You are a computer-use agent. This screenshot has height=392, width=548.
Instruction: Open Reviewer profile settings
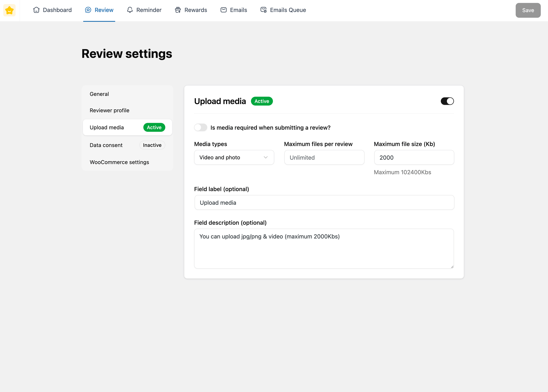109,110
